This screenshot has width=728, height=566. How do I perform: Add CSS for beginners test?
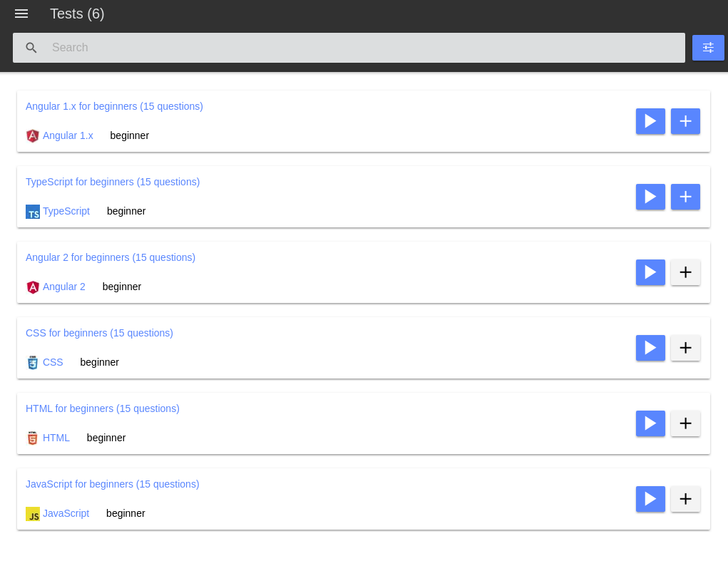point(685,348)
